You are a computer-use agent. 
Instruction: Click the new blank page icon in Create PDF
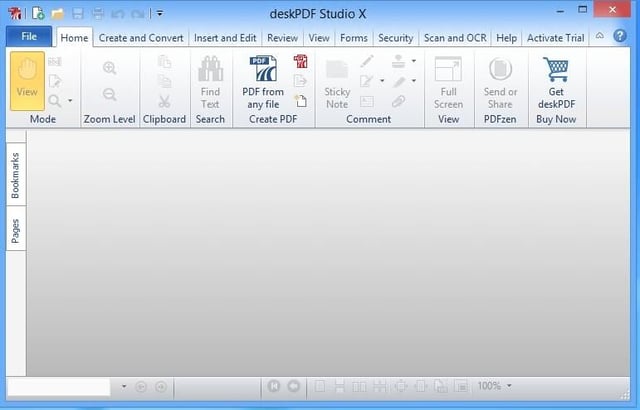pos(301,100)
